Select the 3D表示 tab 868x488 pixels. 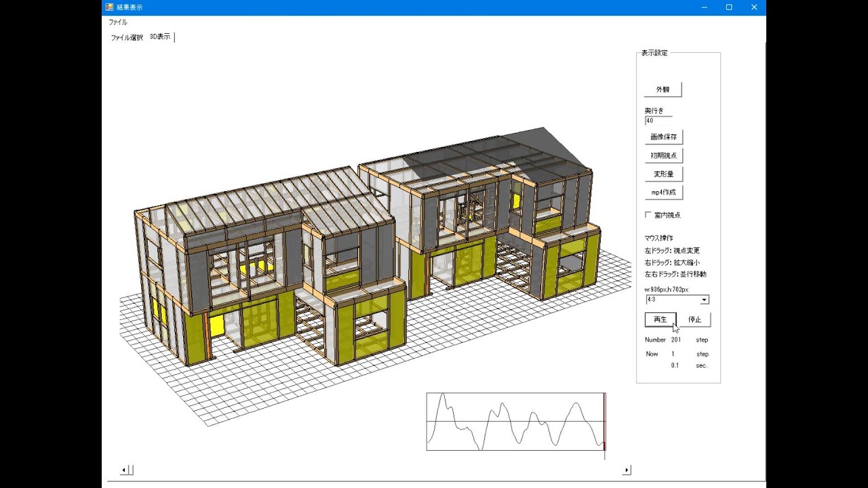160,37
